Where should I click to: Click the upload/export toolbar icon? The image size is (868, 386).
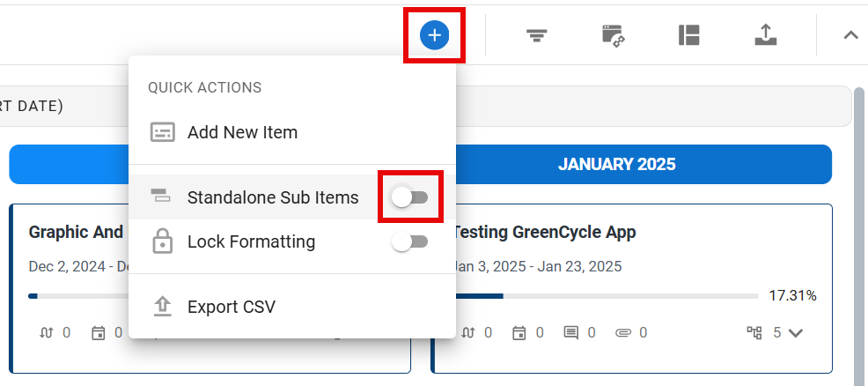[766, 35]
